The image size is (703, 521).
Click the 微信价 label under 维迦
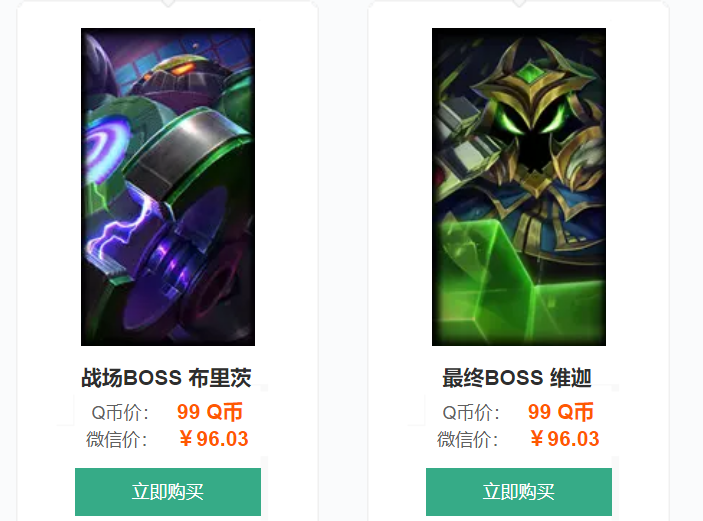468,439
